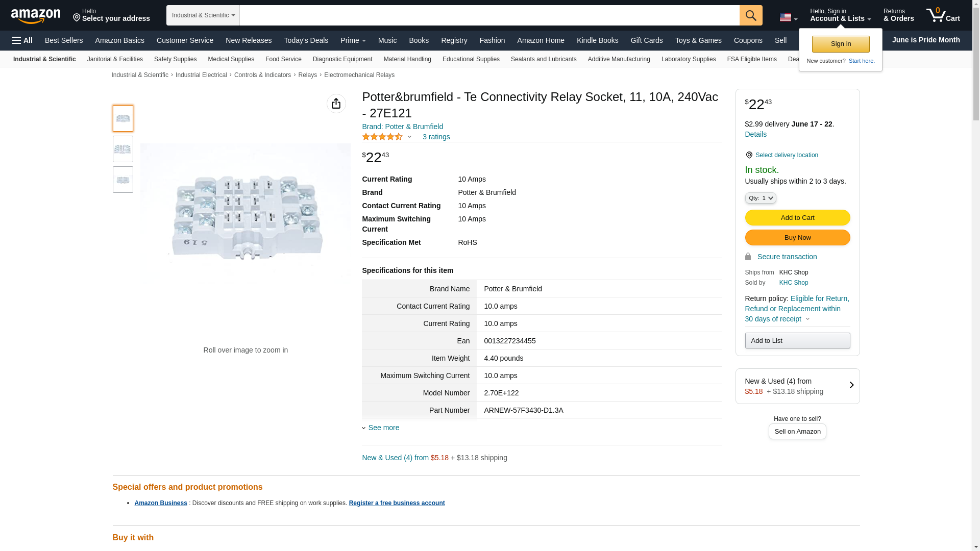Click the star rating icons
This screenshot has width=980, height=551.
(x=382, y=137)
